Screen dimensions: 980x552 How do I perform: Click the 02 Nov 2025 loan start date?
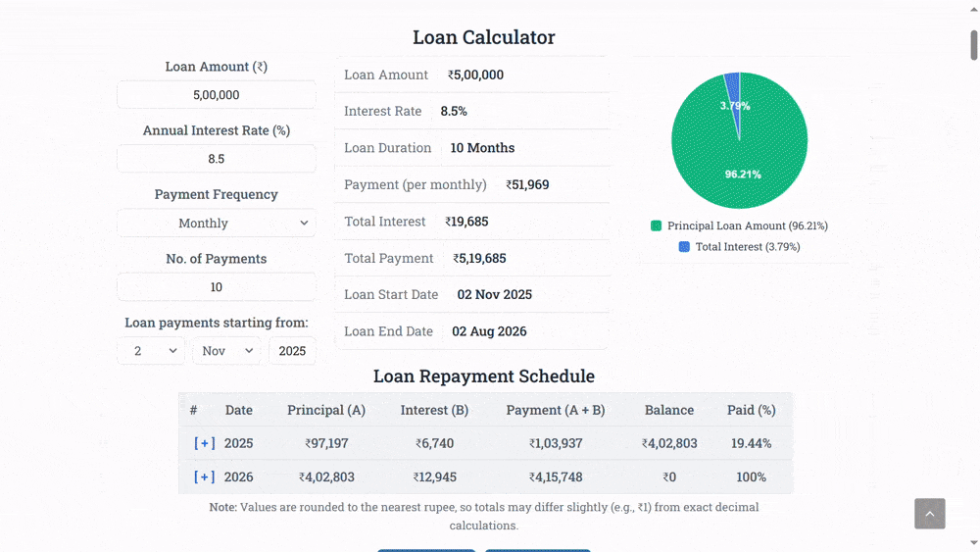[x=494, y=295]
